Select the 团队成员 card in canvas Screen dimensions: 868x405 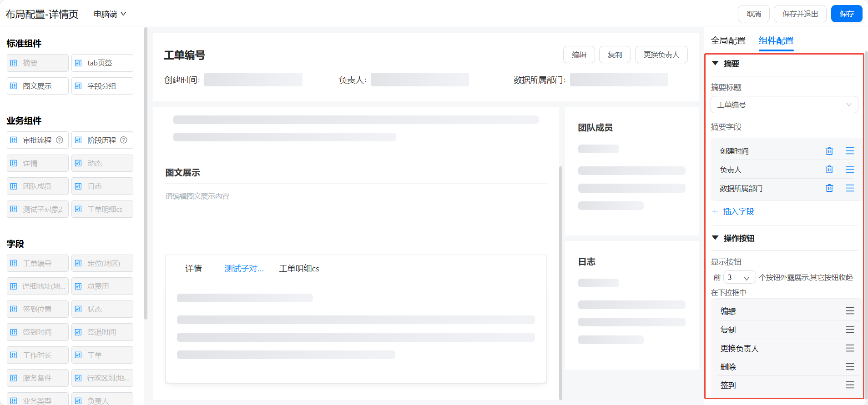(631, 171)
